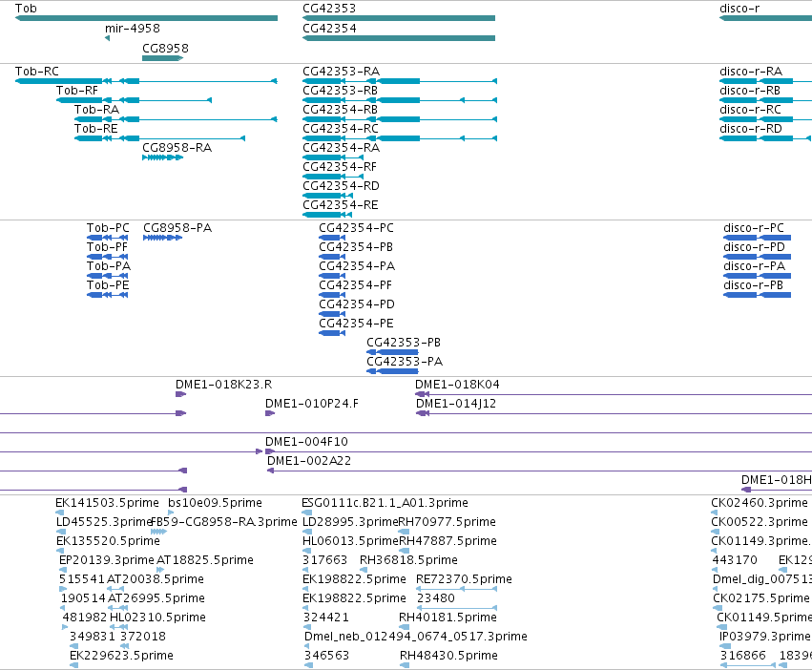Select the CG42354-RE transcript label

[x=341, y=206]
